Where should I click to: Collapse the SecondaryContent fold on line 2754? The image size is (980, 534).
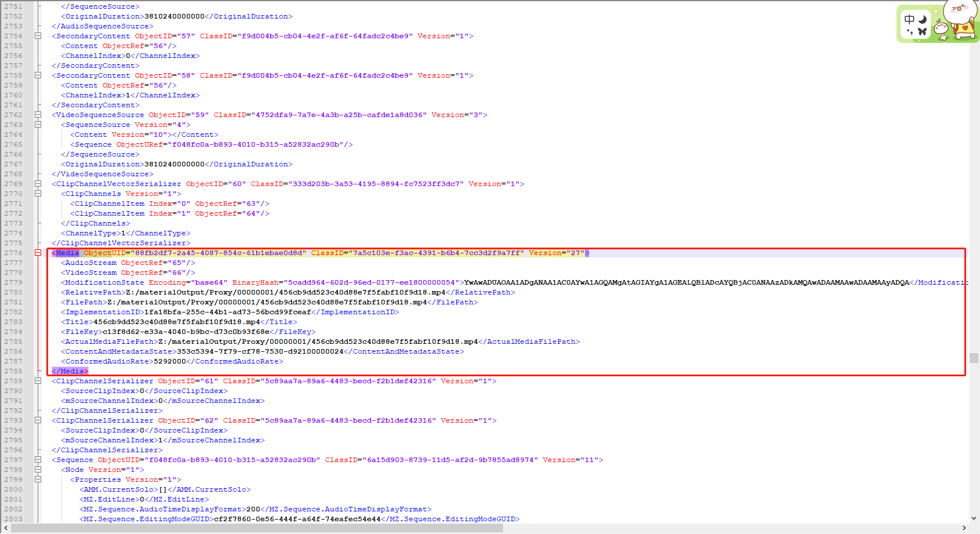[x=38, y=35]
